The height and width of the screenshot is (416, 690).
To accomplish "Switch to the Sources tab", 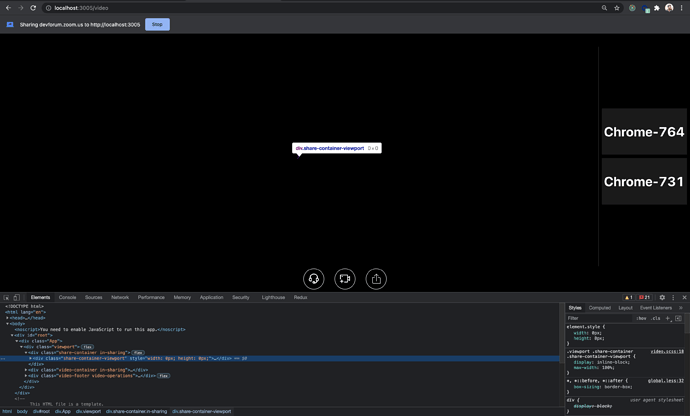I will pyautogui.click(x=93, y=298).
